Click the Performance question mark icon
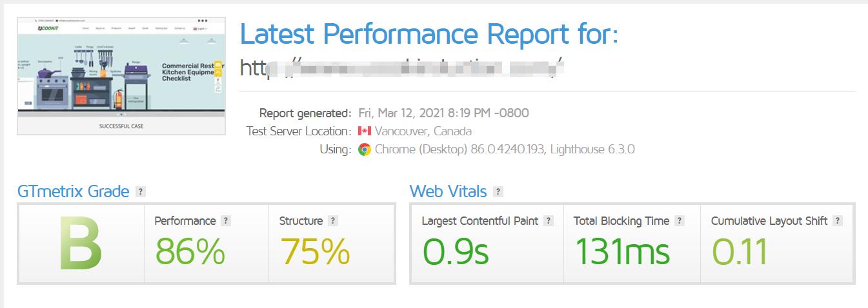The height and width of the screenshot is (308, 868). point(225,221)
